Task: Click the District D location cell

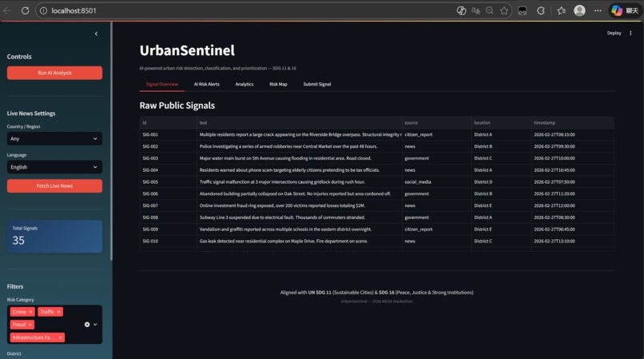Action: click(x=501, y=181)
